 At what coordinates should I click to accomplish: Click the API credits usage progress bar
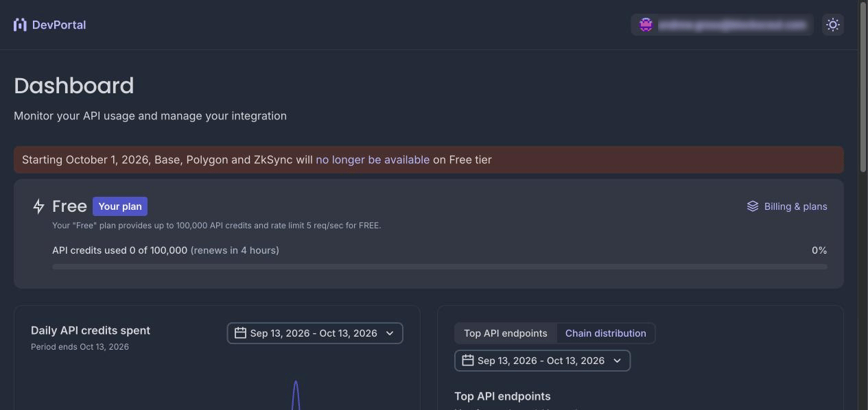tap(440, 267)
